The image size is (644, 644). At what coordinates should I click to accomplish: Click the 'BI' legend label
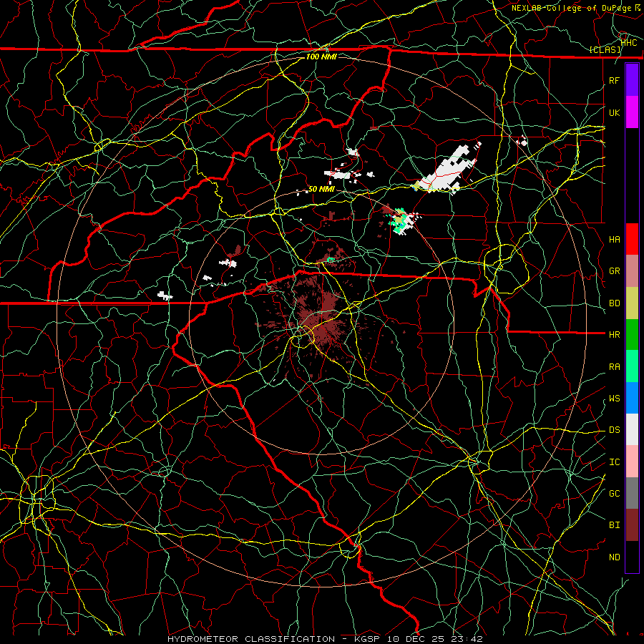click(x=615, y=525)
